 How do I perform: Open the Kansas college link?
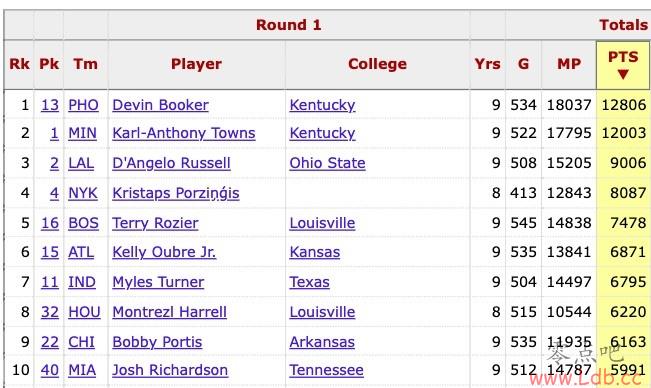[x=315, y=252]
